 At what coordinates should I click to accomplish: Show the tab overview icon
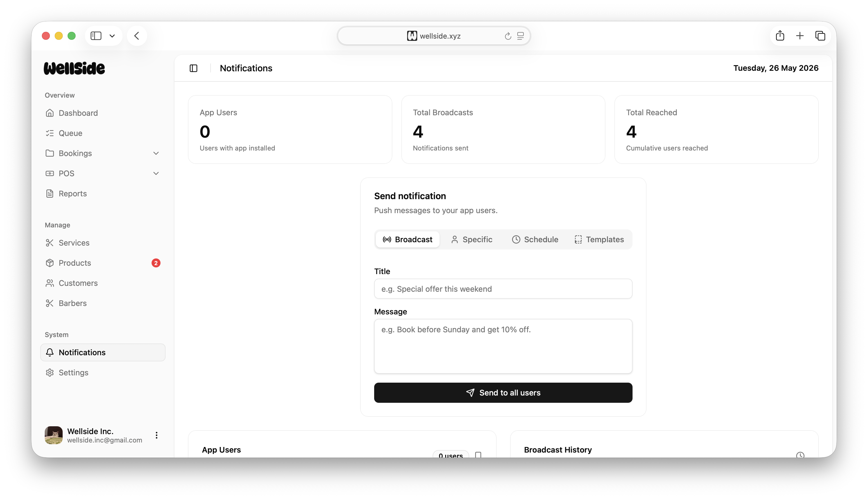(820, 36)
